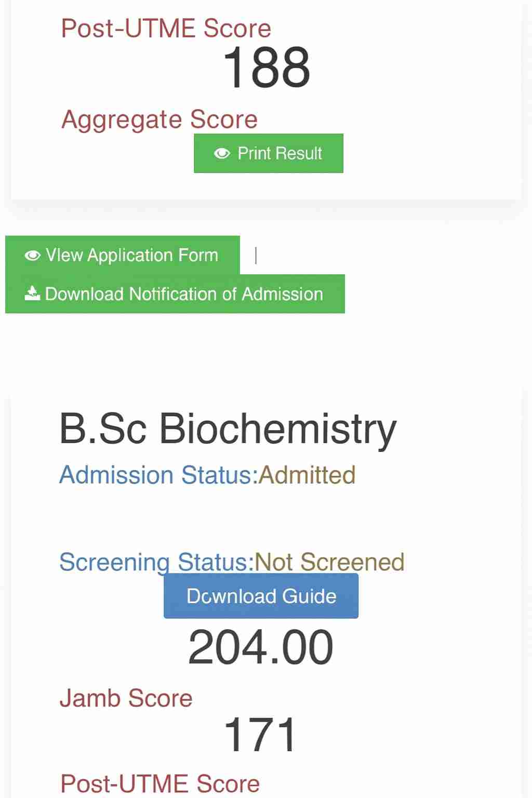Click the Screening Status label

click(x=156, y=562)
